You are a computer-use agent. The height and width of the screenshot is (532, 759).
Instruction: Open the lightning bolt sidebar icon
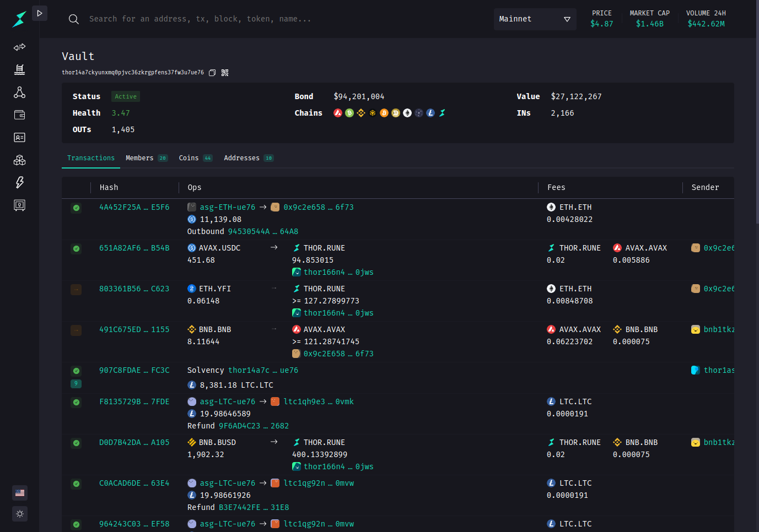(19, 182)
